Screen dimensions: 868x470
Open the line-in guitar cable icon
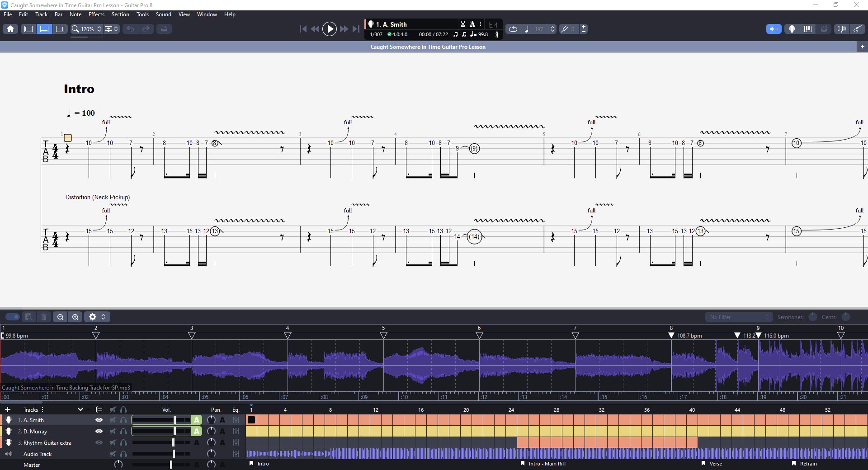[x=857, y=29]
